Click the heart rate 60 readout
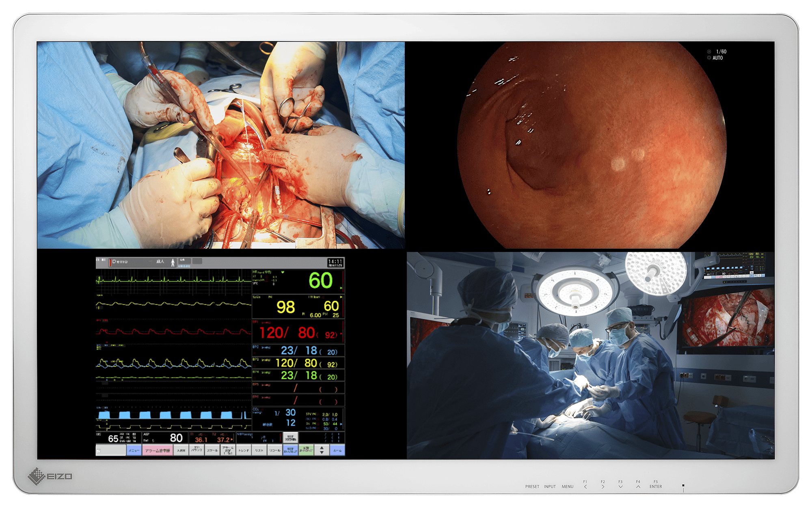The width and height of the screenshot is (812, 508). 320,281
